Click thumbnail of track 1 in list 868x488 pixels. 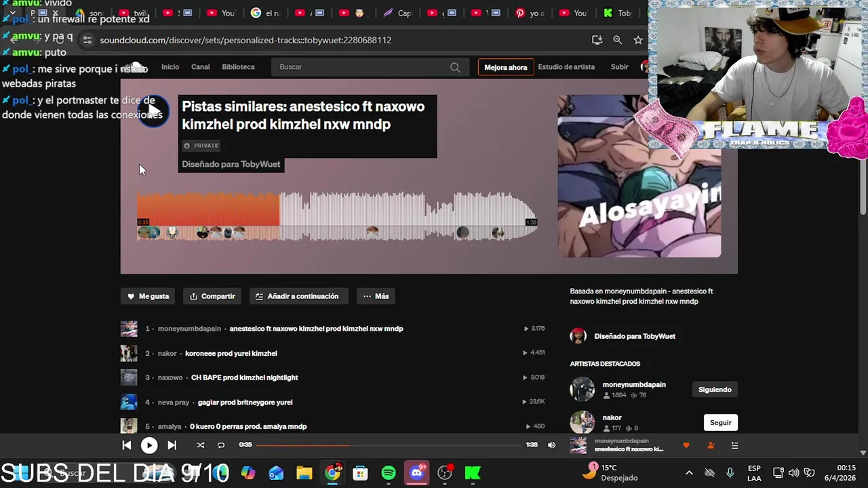[x=129, y=329]
